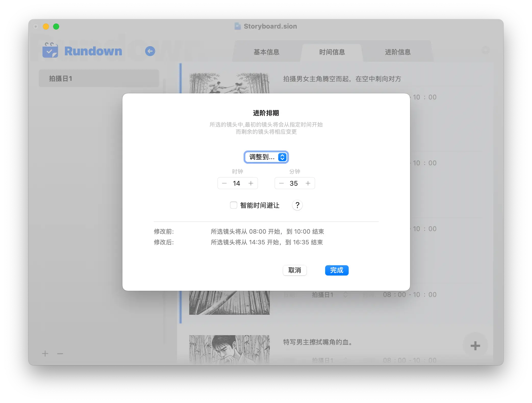Viewport: 532px width, 403px height.
Task: Open the help question mark icon
Action: tap(297, 205)
